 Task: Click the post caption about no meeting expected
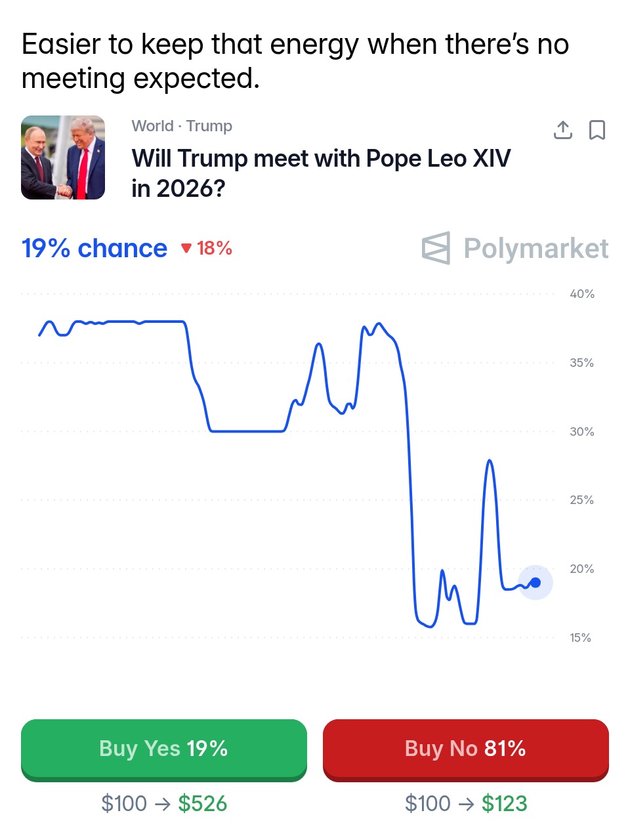coord(295,61)
